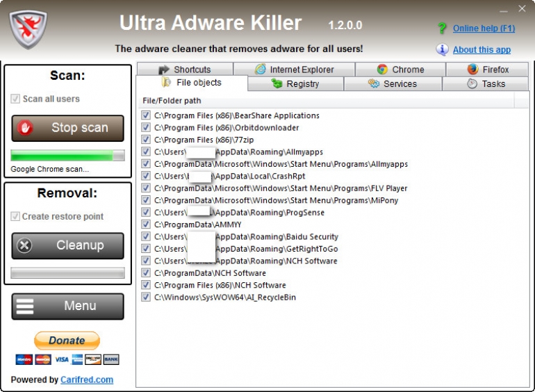535x392 pixels.
Task: Uncheck the ProgramData\NCH Software checkbox
Action: click(x=146, y=273)
